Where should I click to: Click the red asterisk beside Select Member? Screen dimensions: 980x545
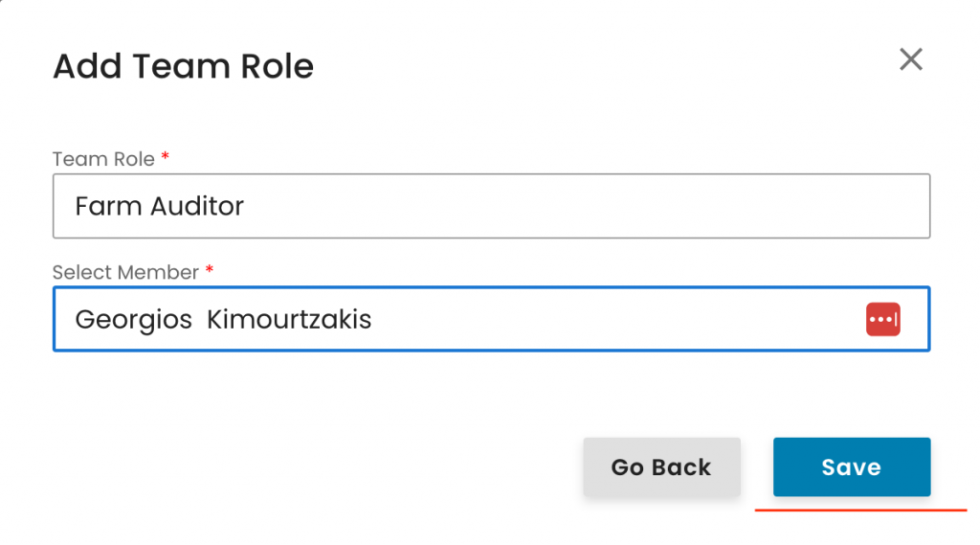pyautogui.click(x=210, y=270)
